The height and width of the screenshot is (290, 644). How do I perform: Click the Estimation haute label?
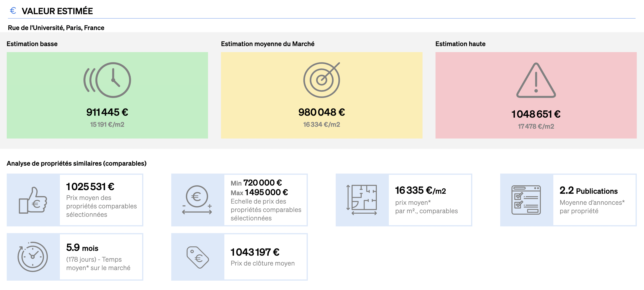click(x=460, y=44)
